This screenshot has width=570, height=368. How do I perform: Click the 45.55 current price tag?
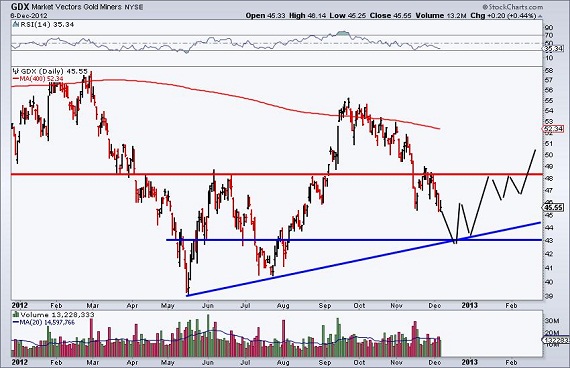[553, 208]
